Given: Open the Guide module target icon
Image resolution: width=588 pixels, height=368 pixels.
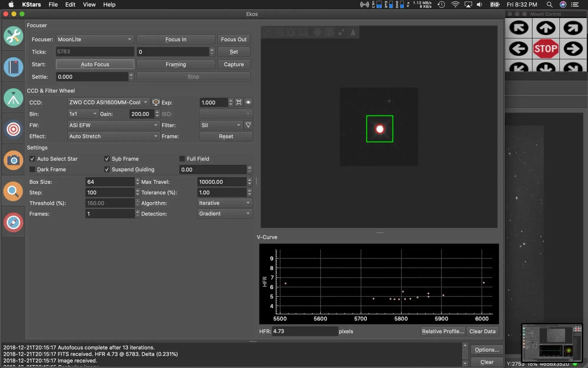Looking at the screenshot, I should click(x=13, y=129).
